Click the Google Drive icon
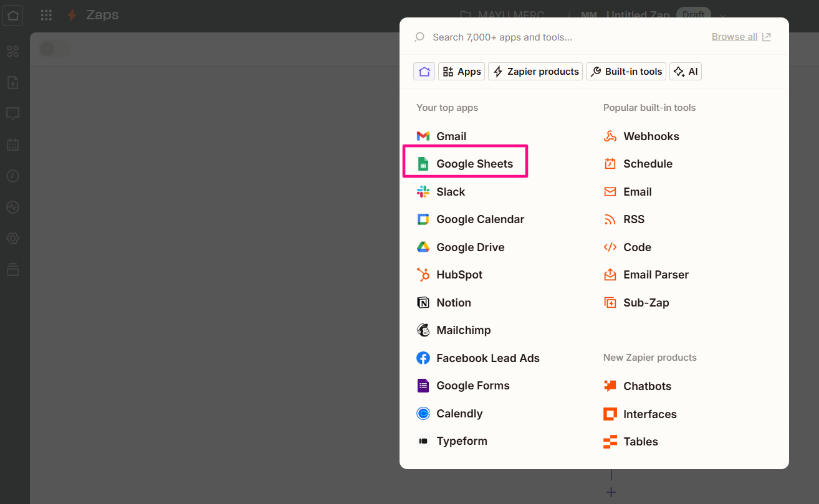This screenshot has height=504, width=819. click(x=423, y=247)
